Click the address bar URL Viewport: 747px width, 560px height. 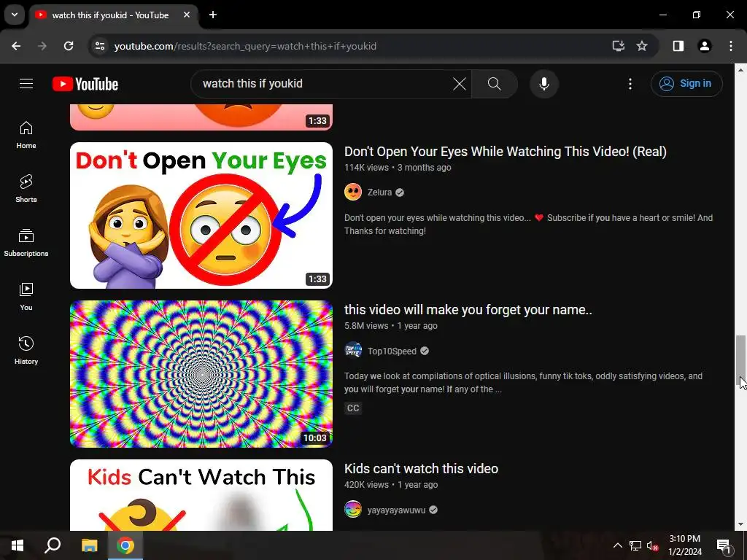click(245, 46)
